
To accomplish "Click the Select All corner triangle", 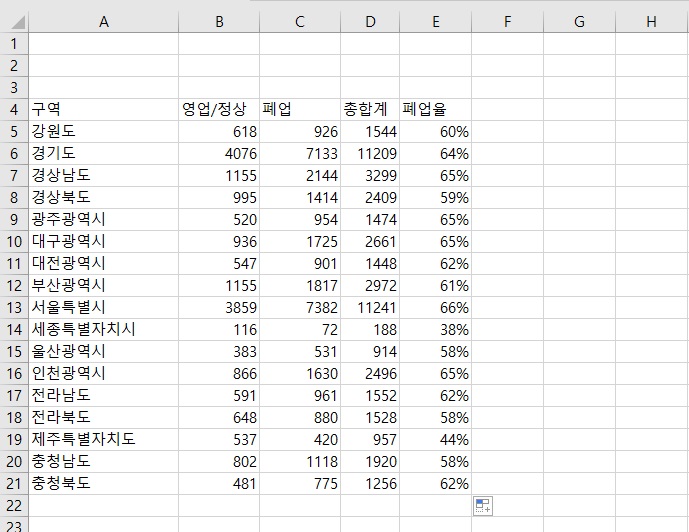I will 17,22.
